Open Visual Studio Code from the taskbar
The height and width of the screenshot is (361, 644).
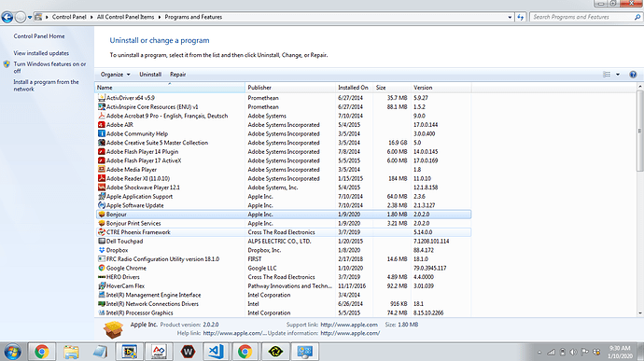coord(216,352)
